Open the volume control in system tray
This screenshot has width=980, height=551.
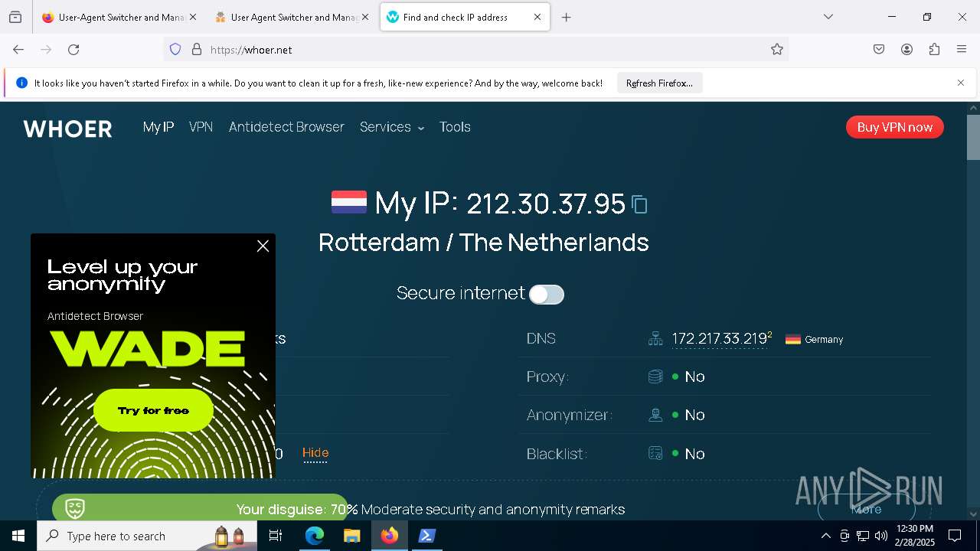(x=881, y=536)
